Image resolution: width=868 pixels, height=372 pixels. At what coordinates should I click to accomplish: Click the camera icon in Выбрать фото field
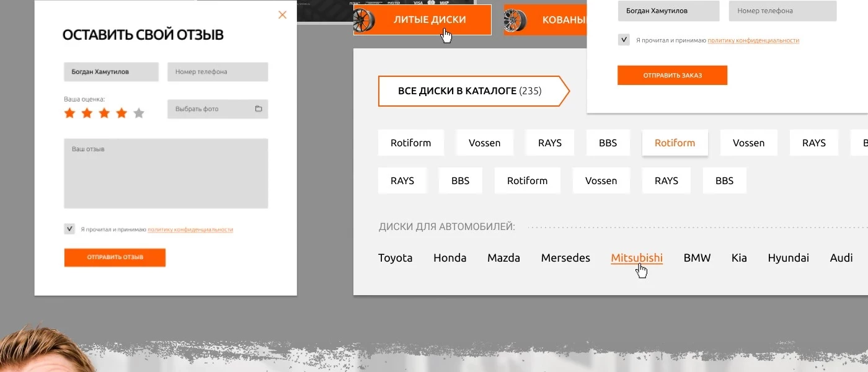(x=259, y=108)
